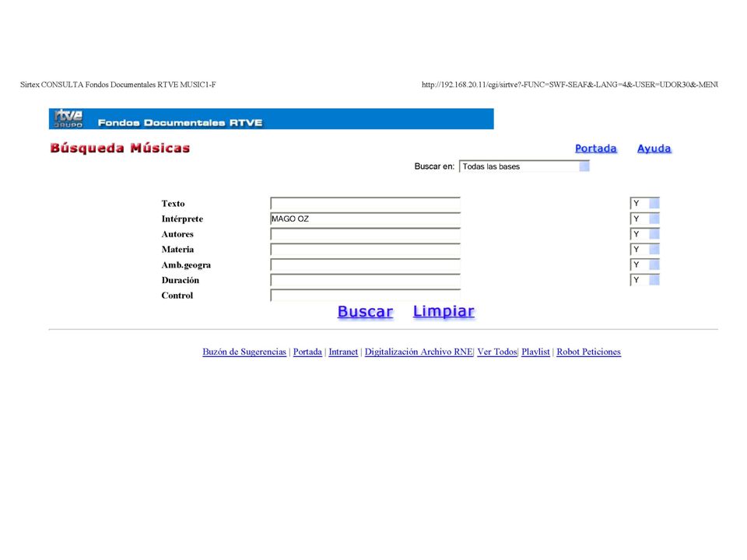Click Limpiar to clear the form

[444, 311]
